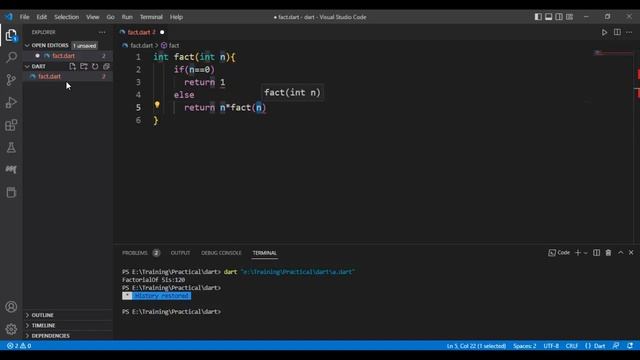640x360 pixels.
Task: Click the Code terminal label
Action: 563,253
